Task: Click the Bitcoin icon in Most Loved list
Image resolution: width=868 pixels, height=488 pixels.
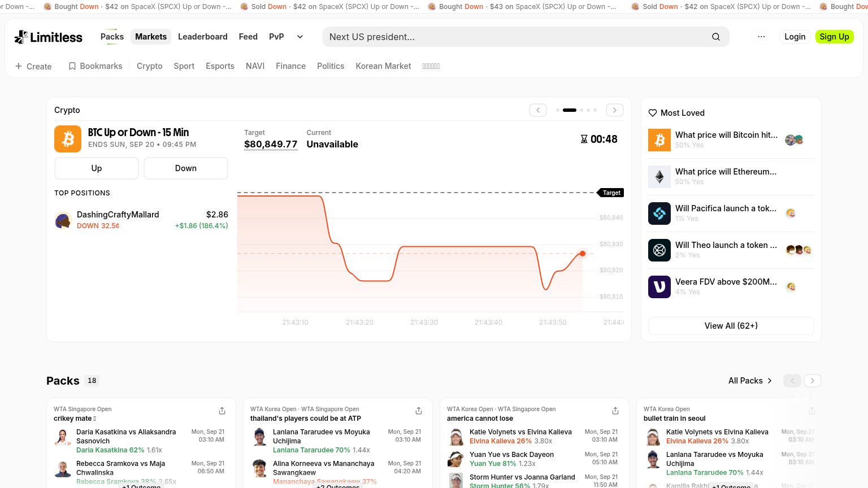Action: (x=659, y=140)
